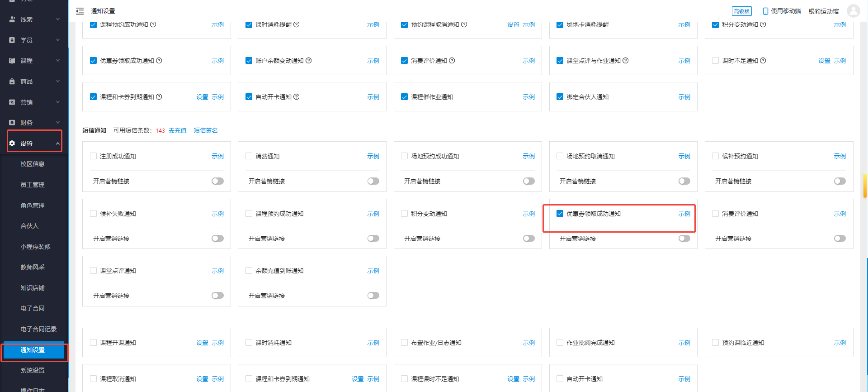
Task: Click the 营销 sidebar icon
Action: [x=12, y=102]
